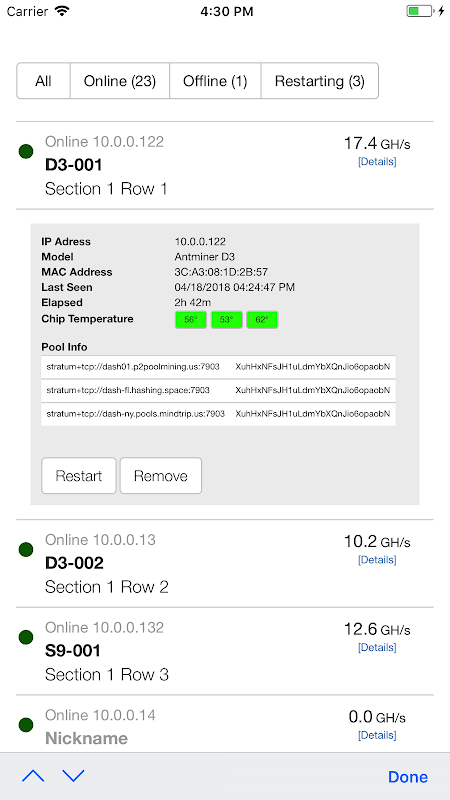Image resolution: width=450 pixels, height=800 pixels.
Task: Click MAC address 3C:A3:08:1D:2B:57
Action: (x=221, y=272)
